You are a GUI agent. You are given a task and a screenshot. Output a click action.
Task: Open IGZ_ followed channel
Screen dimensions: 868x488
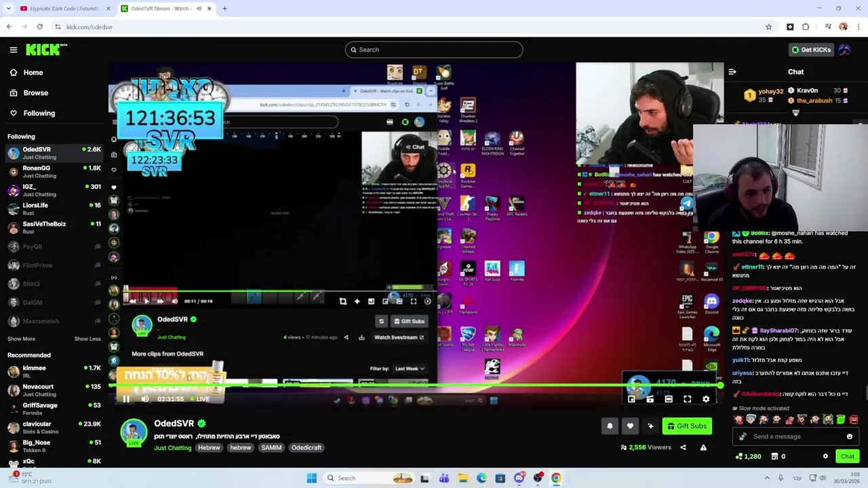pyautogui.click(x=54, y=190)
